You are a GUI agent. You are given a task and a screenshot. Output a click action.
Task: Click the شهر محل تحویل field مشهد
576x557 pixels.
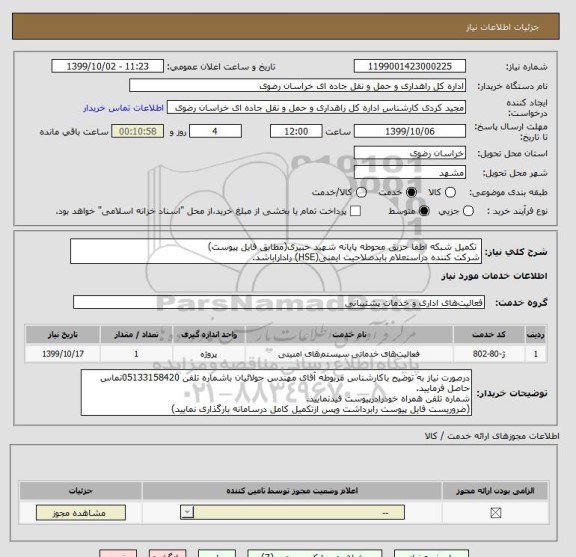[410, 172]
